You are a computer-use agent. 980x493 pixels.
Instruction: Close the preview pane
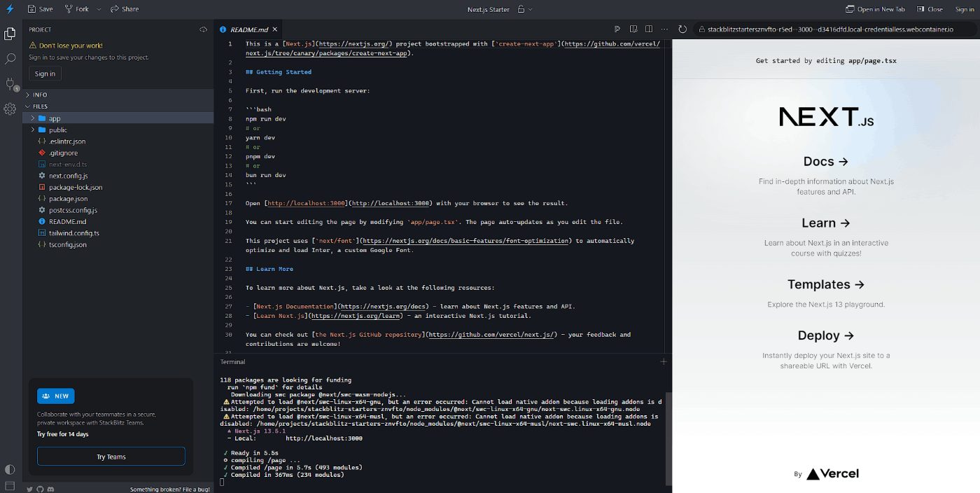pos(930,9)
